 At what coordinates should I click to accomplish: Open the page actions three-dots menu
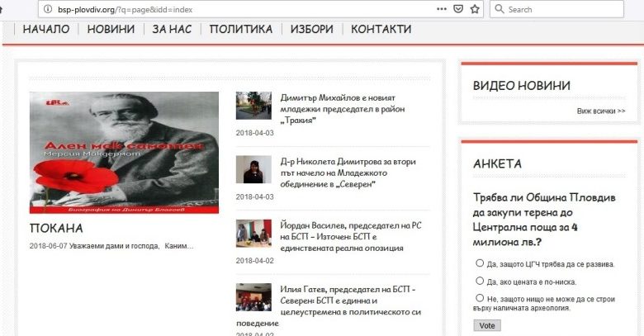(442, 9)
